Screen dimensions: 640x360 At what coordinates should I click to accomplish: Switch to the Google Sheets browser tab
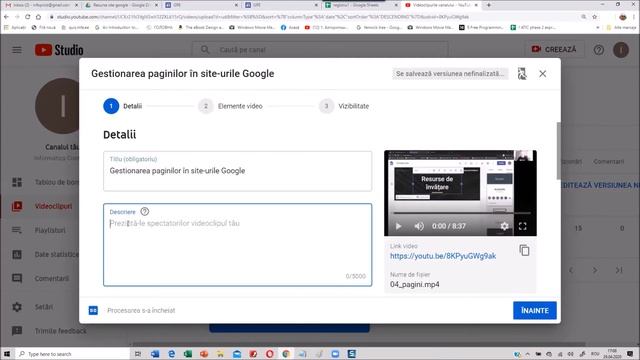(361, 5)
